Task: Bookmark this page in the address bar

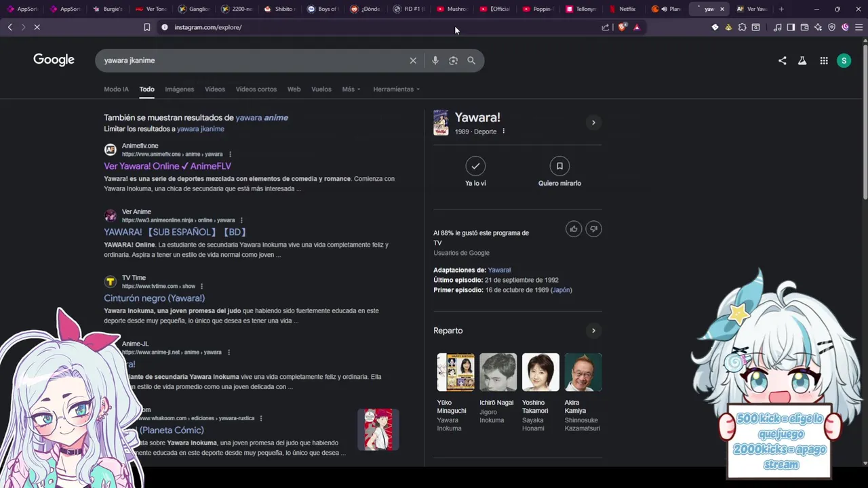Action: 146,27
